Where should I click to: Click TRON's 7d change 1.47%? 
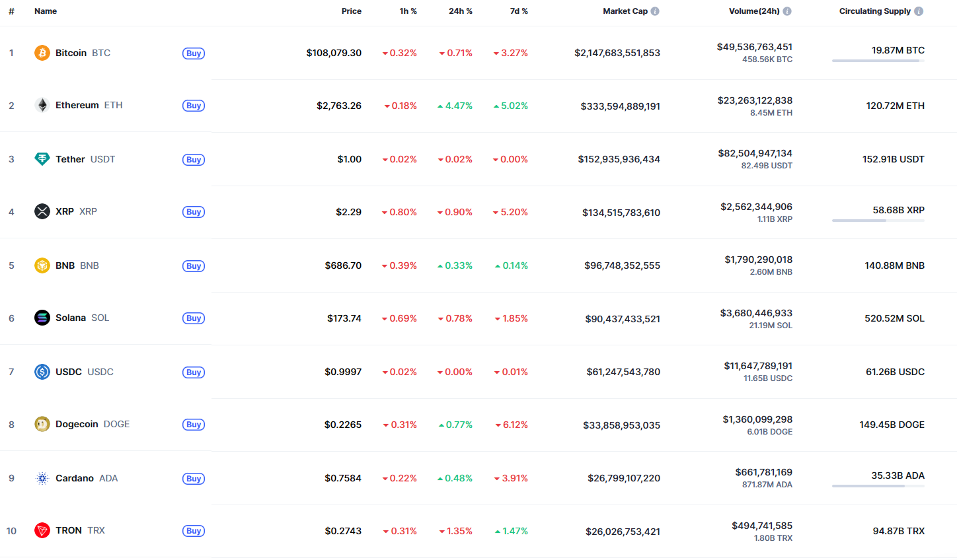[x=512, y=531]
